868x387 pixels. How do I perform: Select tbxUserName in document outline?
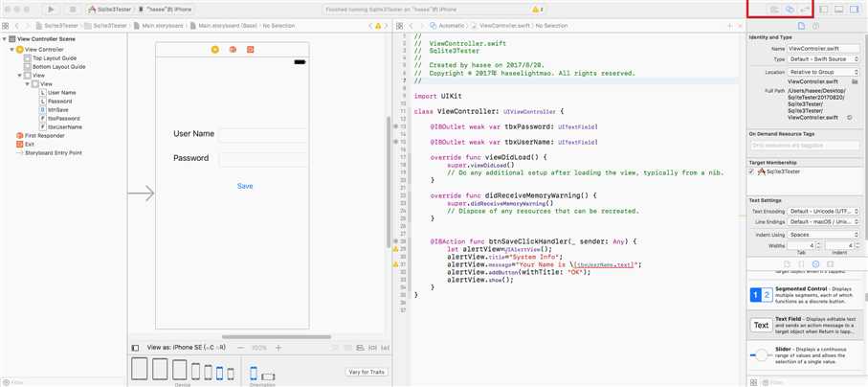pyautogui.click(x=60, y=127)
